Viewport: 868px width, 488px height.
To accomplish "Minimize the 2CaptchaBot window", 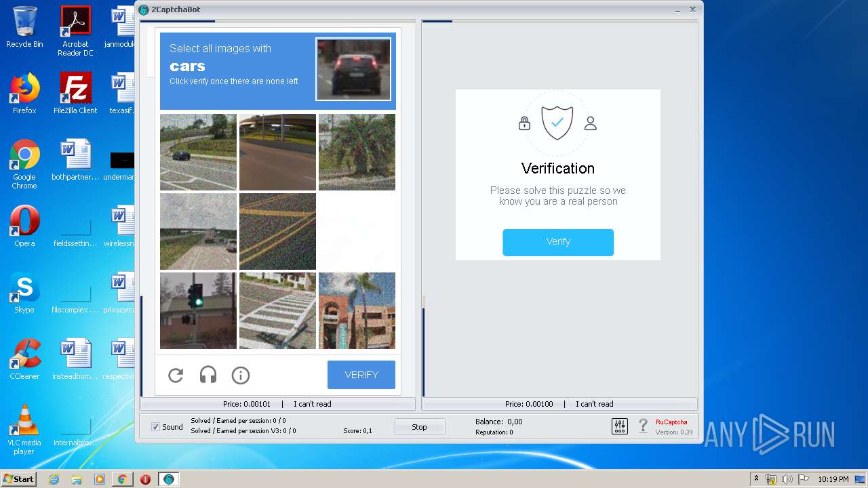I will 678,9.
